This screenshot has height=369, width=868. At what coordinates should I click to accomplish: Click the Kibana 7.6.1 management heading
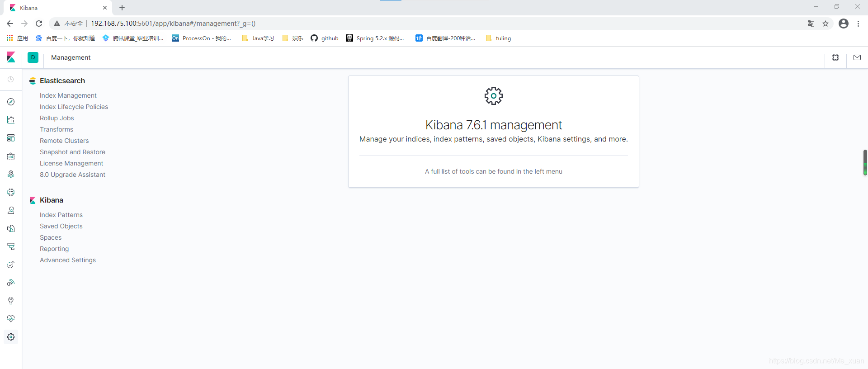click(x=494, y=125)
